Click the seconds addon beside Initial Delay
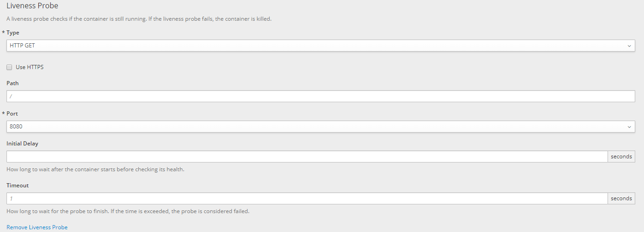The image size is (644, 232). pos(621,157)
